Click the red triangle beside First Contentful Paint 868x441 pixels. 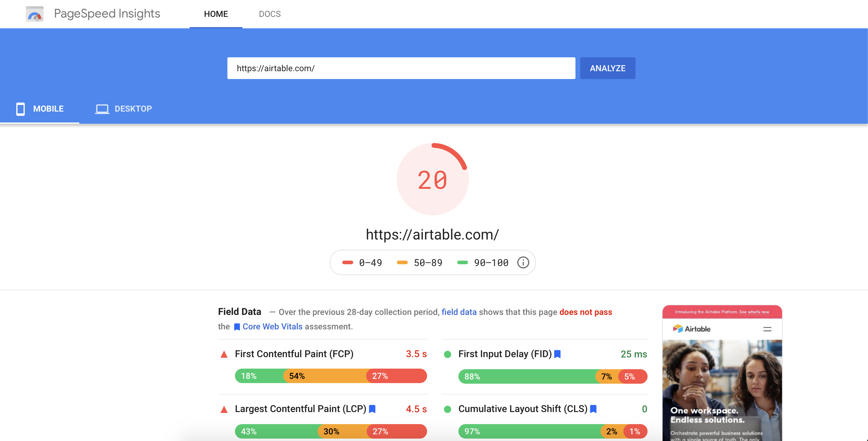(x=224, y=354)
